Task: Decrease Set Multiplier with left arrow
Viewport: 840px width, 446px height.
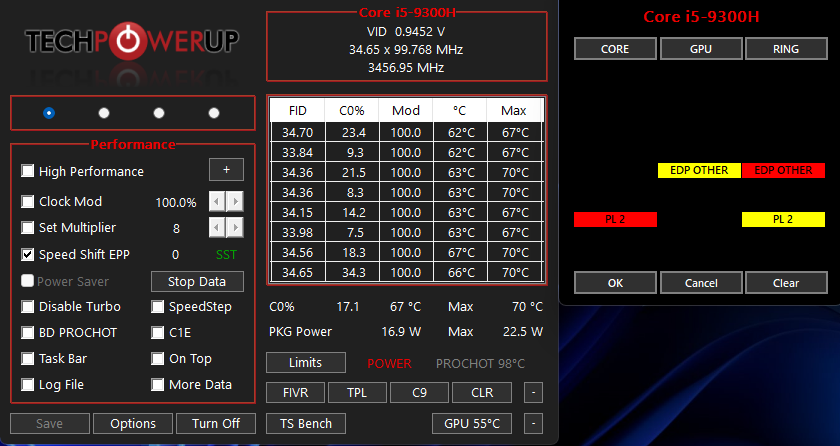Action: 216,228
